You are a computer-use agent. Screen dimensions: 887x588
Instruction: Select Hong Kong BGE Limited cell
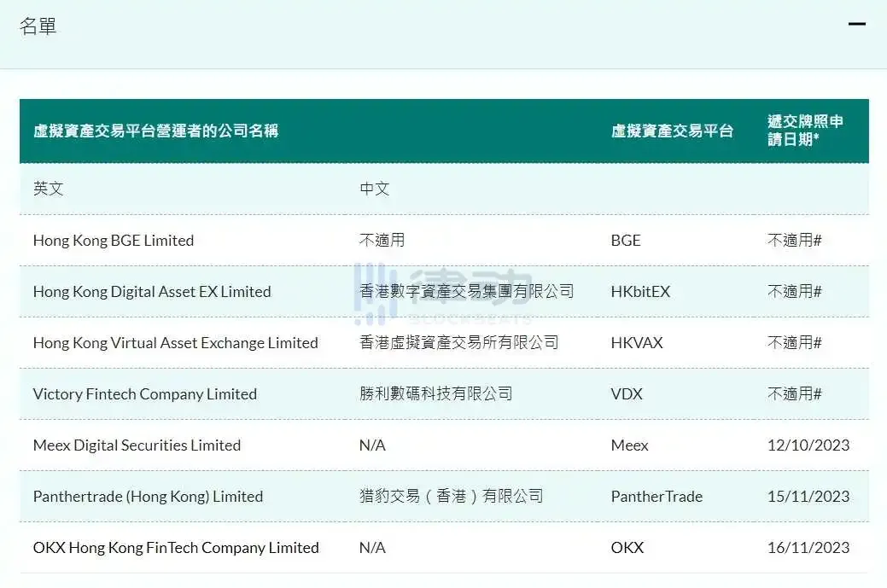[114, 241]
